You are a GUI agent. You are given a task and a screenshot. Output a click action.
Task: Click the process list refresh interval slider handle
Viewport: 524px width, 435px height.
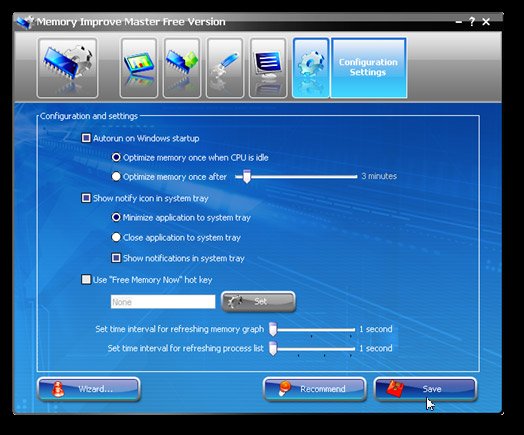(x=273, y=348)
